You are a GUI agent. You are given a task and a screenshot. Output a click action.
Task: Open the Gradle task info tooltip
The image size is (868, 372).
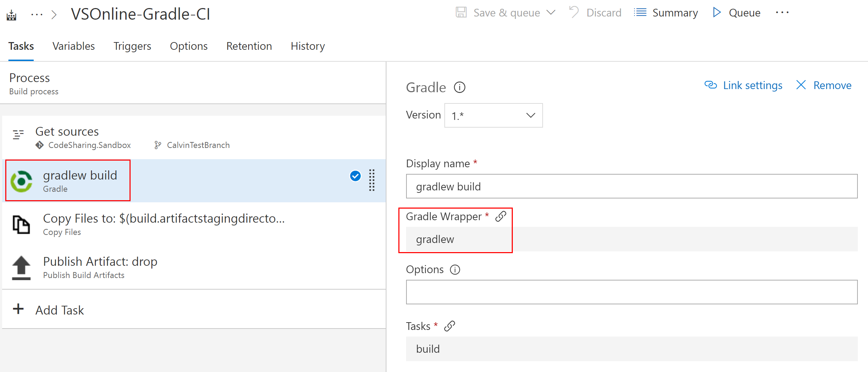click(x=459, y=87)
